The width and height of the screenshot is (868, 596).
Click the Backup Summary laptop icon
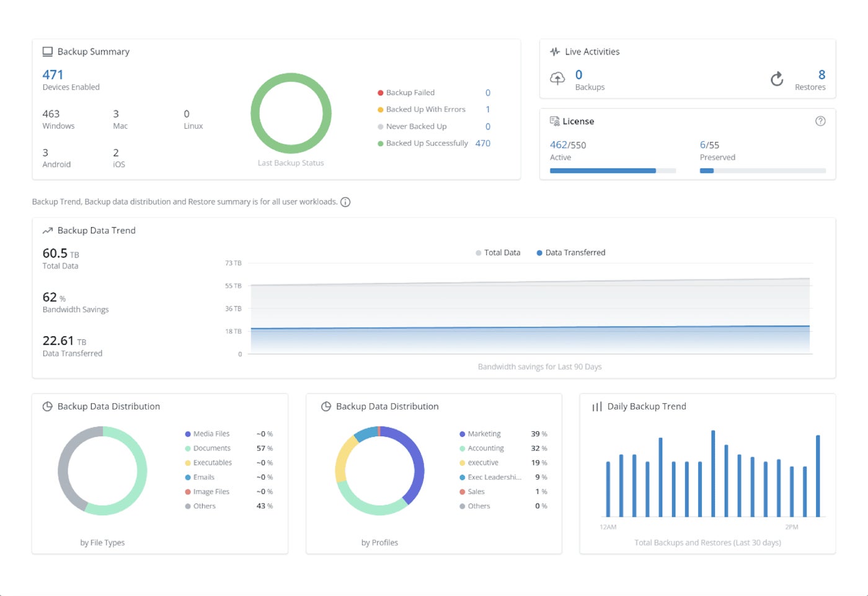point(47,51)
